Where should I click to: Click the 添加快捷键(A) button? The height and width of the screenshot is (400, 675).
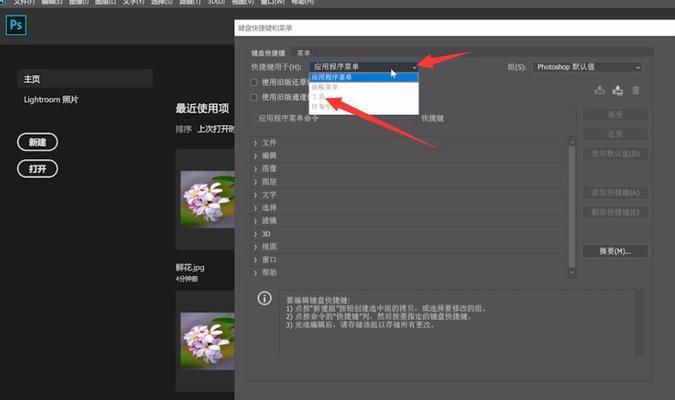tap(615, 192)
